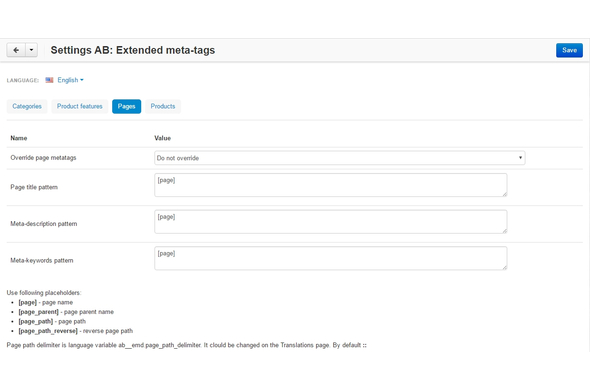Viewport: 590px width, 391px height.
Task: Click the back arrow button
Action: point(16,50)
